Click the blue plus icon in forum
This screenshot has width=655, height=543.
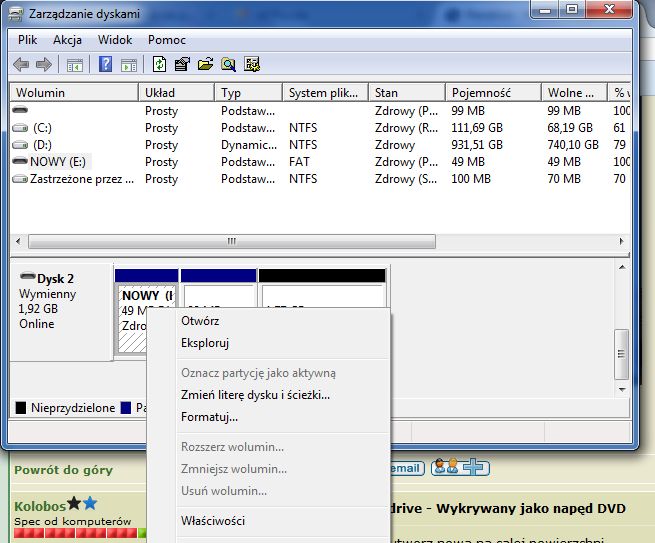pos(475,467)
